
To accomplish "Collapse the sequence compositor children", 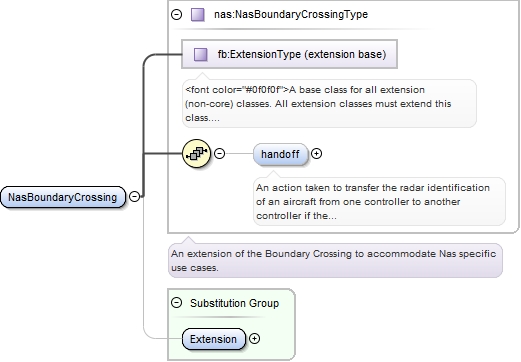I will (x=219, y=153).
